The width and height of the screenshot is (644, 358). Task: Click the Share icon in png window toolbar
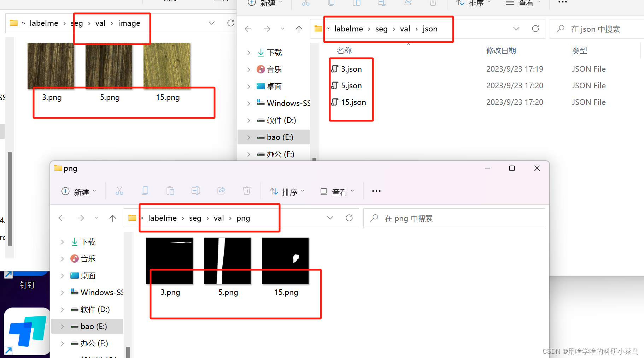click(221, 191)
